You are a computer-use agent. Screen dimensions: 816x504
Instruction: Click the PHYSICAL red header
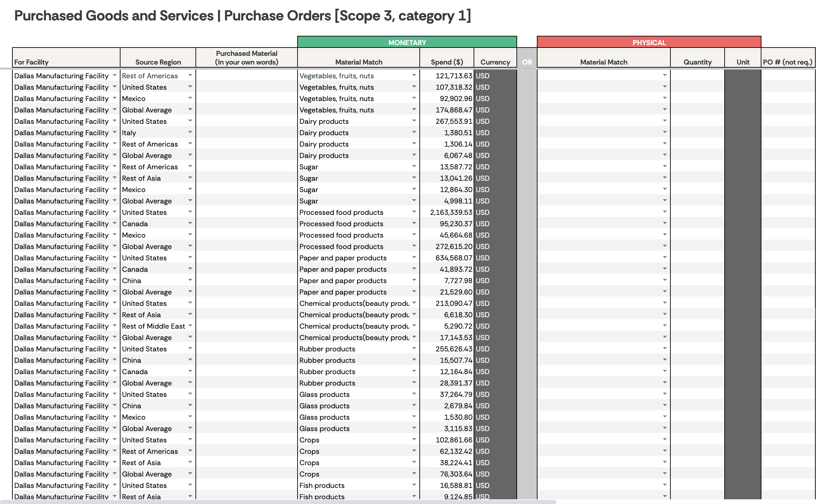(x=649, y=43)
